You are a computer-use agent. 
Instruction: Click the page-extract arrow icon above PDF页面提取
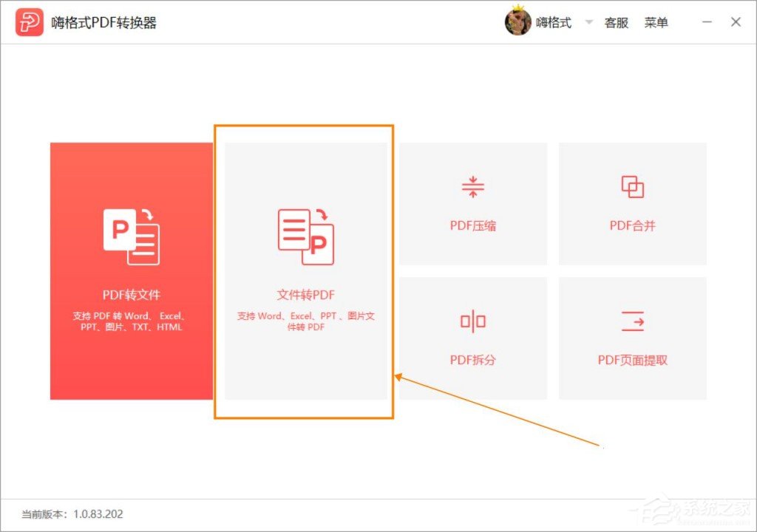point(634,321)
